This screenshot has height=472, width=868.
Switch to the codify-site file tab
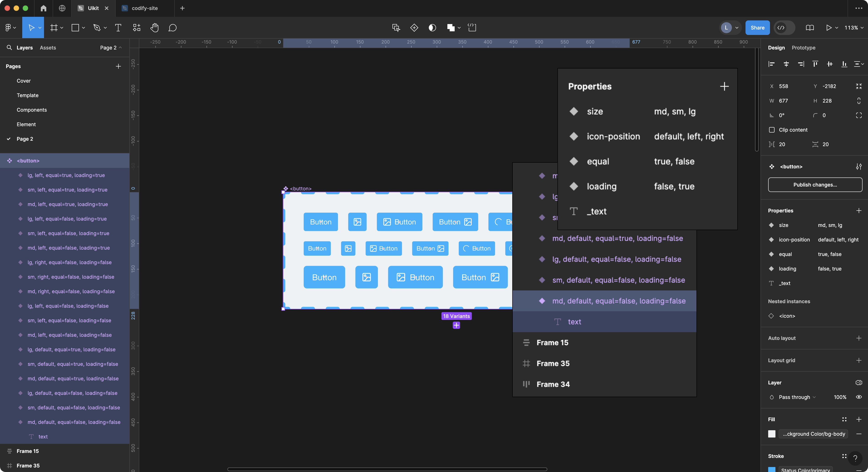145,8
